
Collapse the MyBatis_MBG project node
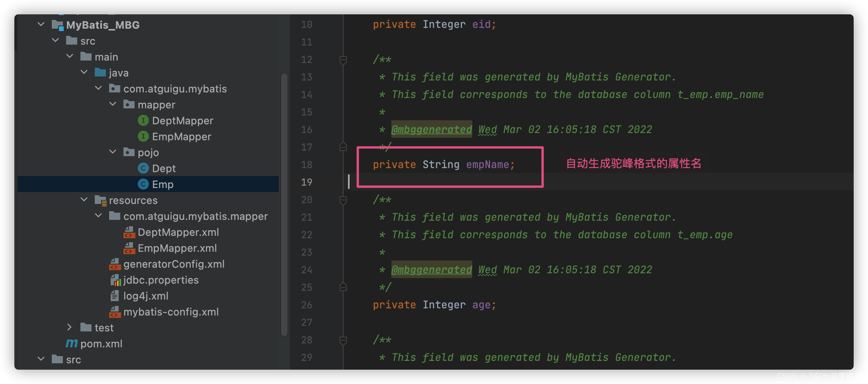41,24
